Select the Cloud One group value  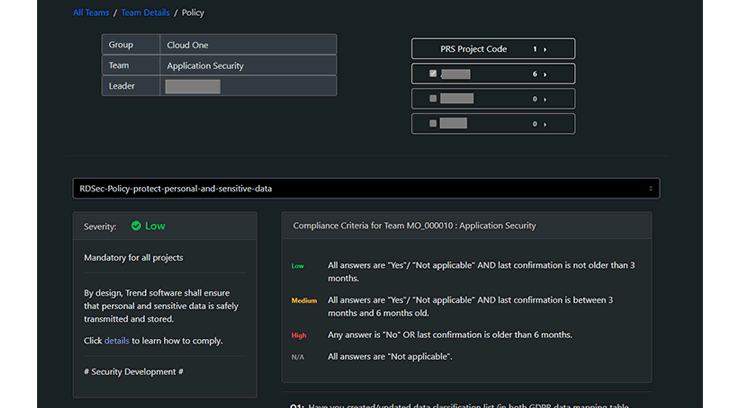point(188,45)
